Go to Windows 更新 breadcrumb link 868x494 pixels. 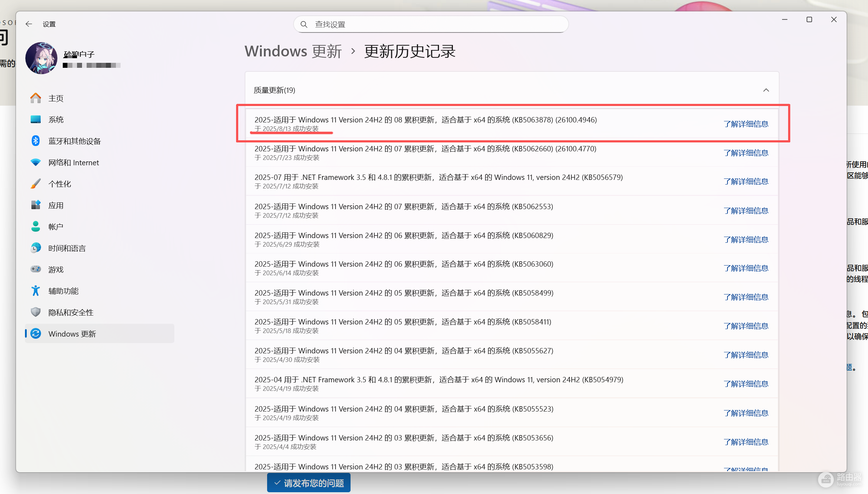[293, 51]
